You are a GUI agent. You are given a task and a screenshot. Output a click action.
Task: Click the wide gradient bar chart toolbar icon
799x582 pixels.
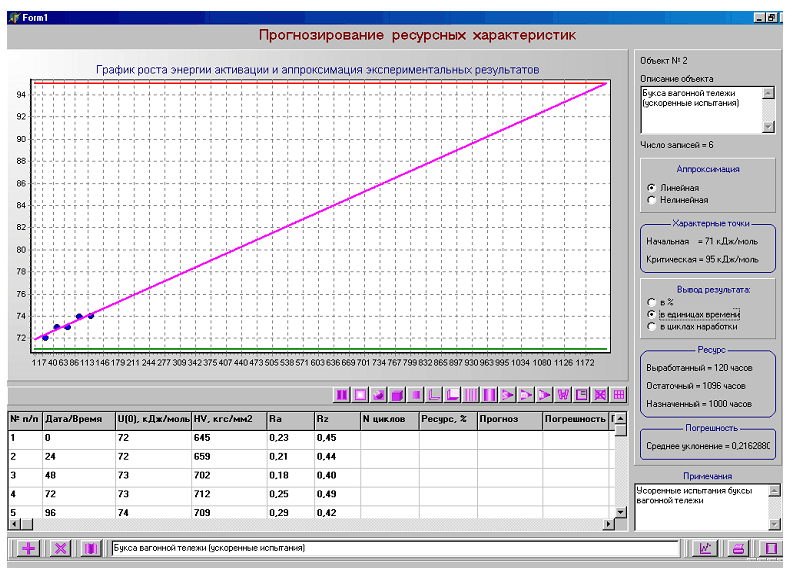point(489,394)
